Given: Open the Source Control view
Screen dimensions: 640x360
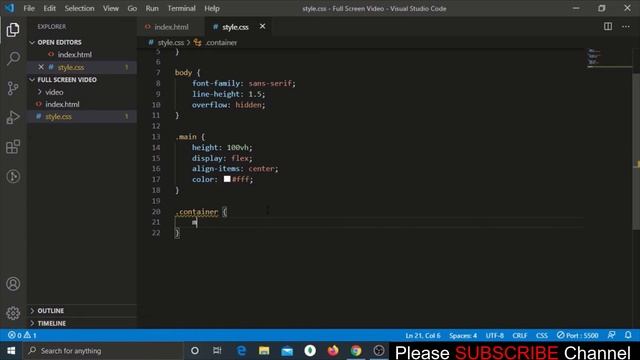Looking at the screenshot, I should click(13, 88).
